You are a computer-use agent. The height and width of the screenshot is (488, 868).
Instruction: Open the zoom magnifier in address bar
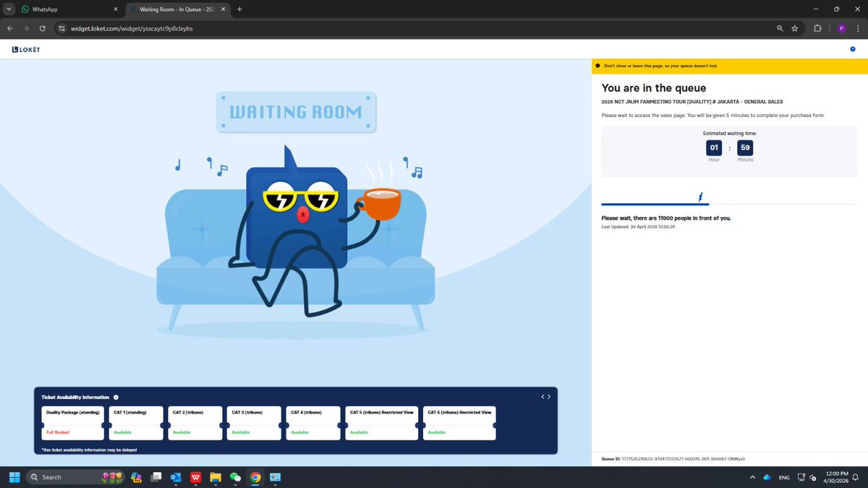tap(780, 28)
